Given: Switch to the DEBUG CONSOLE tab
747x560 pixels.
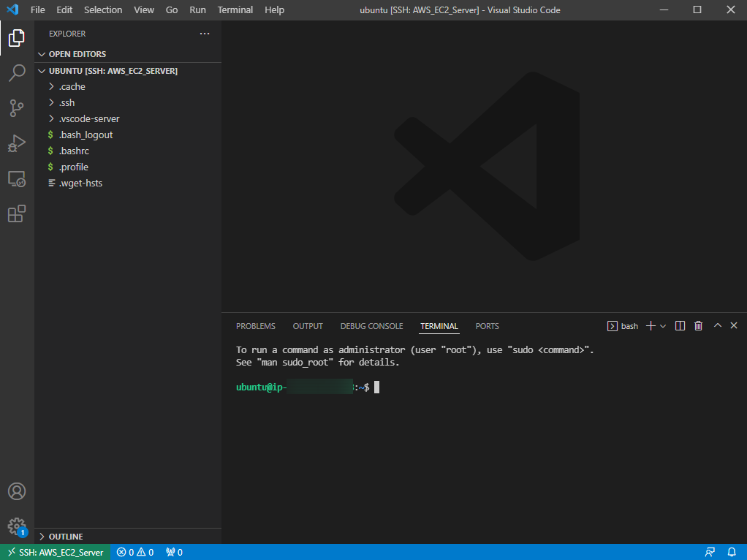Looking at the screenshot, I should click(x=371, y=326).
